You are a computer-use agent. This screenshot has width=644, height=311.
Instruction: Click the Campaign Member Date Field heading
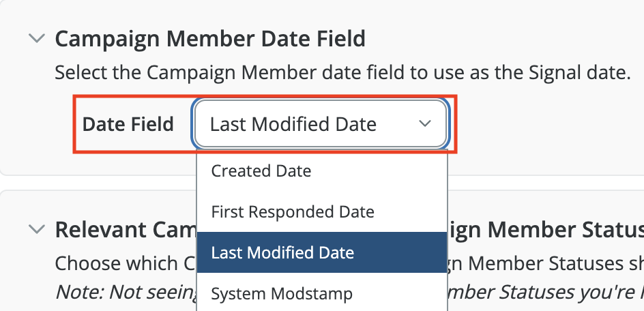(210, 39)
